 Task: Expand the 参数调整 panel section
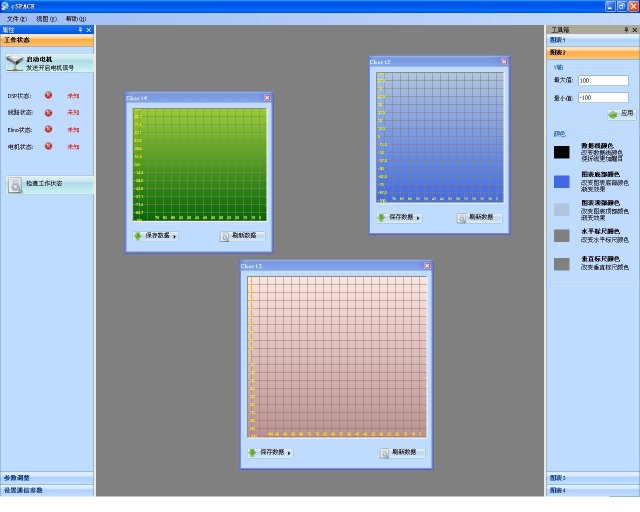click(47, 478)
